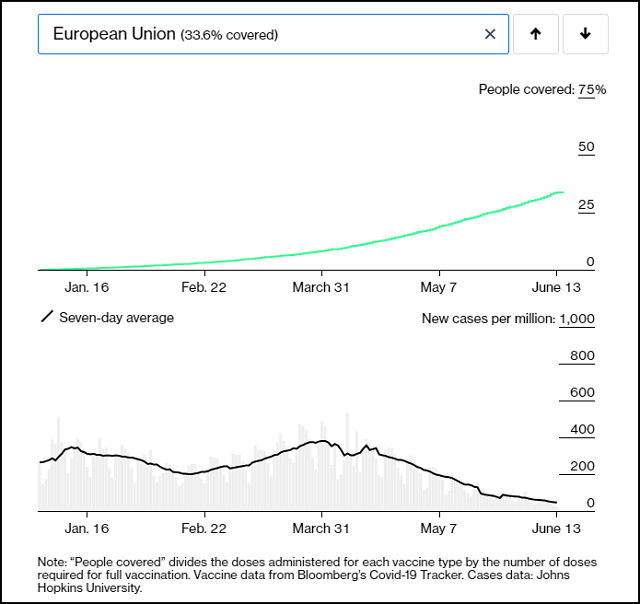Click the 200 tick on the cases axis
Viewport: 640px width, 604px height.
pyautogui.click(x=582, y=466)
